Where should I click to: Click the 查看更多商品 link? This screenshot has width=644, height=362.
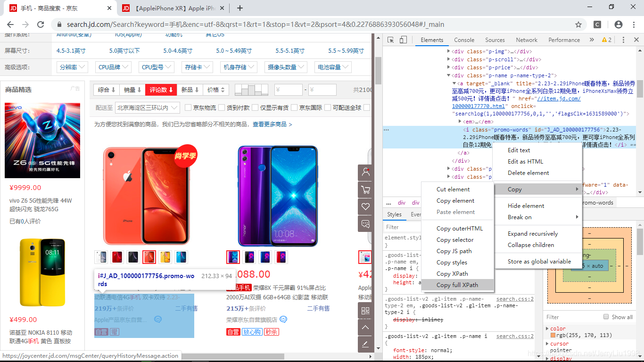[x=272, y=124]
